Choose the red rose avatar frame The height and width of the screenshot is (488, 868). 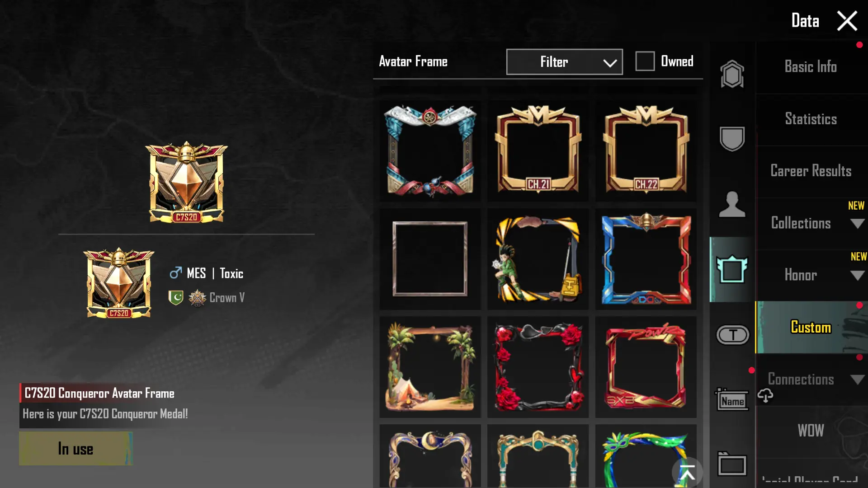pyautogui.click(x=538, y=367)
